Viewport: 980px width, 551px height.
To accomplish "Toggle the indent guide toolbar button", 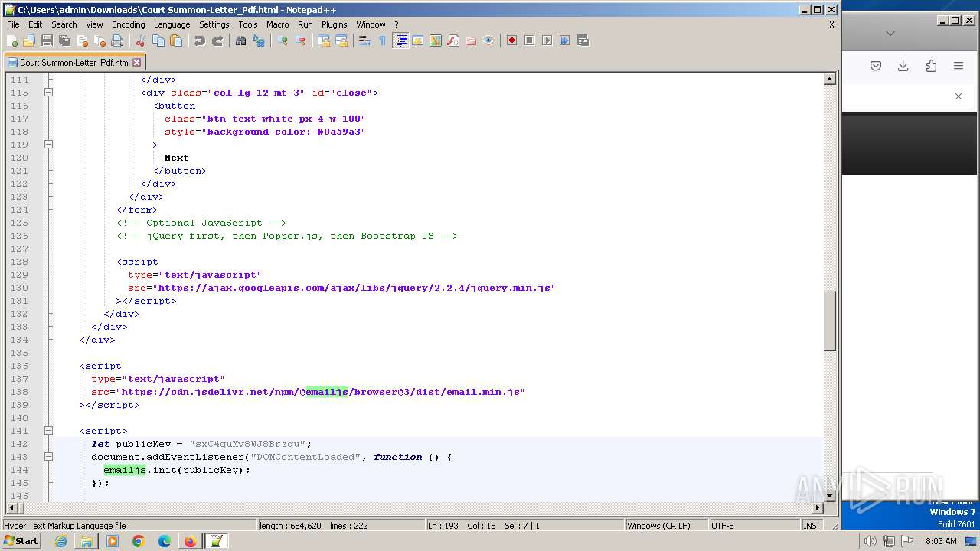I will coord(401,41).
